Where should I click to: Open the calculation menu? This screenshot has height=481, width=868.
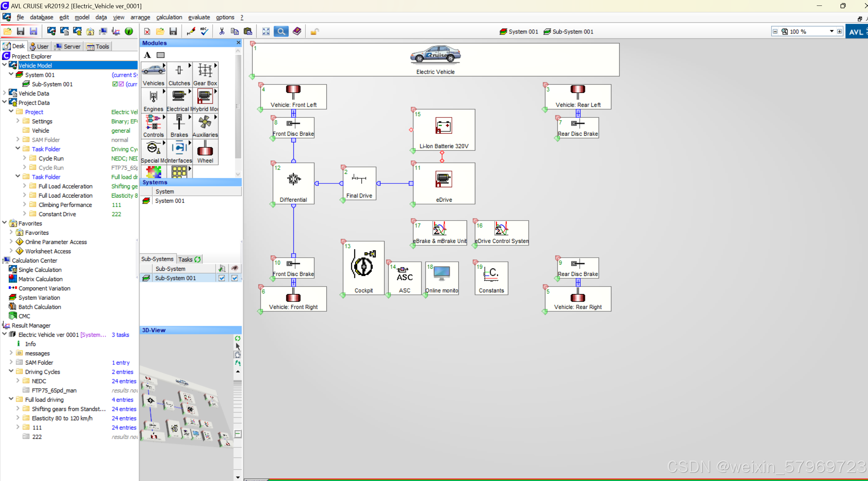click(x=169, y=17)
